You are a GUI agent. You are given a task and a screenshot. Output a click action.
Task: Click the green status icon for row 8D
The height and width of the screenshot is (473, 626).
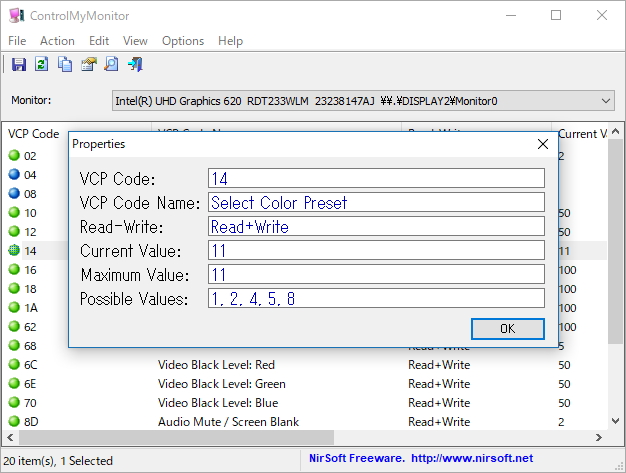tap(14, 421)
